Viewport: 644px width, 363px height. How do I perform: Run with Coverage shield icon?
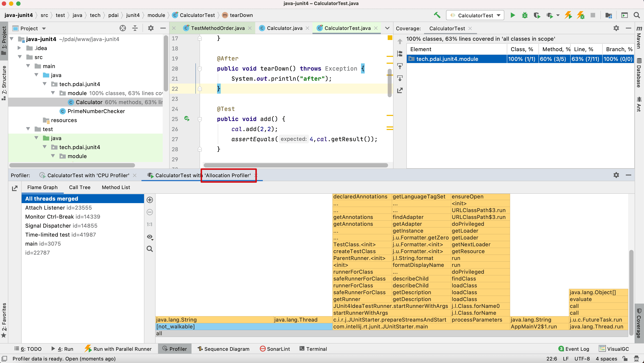pos(537,15)
